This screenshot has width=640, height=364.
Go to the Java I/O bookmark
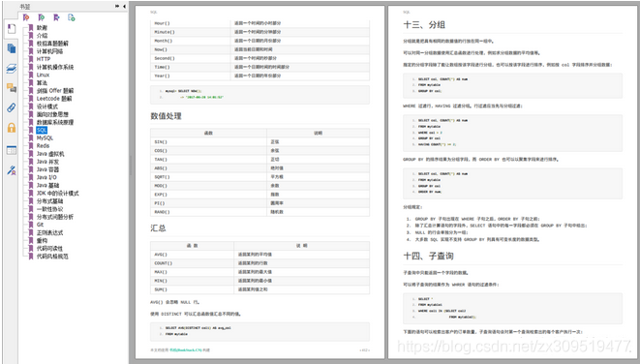pyautogui.click(x=46, y=177)
